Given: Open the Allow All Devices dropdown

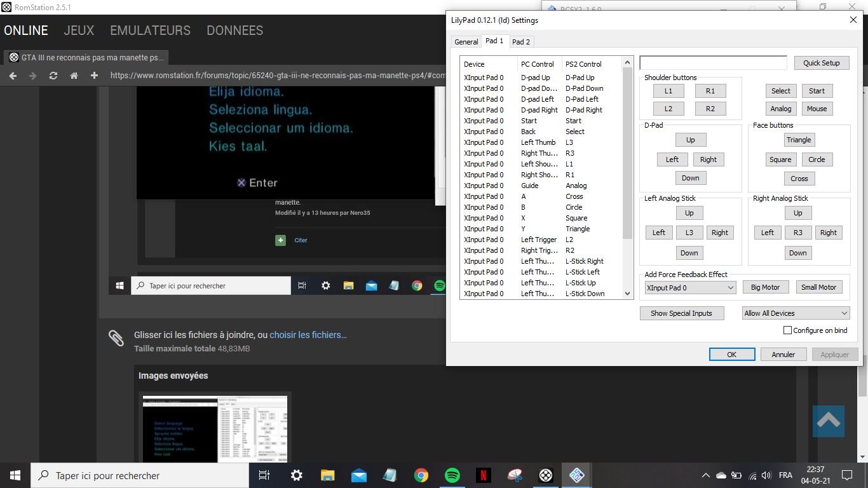Looking at the screenshot, I should pyautogui.click(x=796, y=313).
